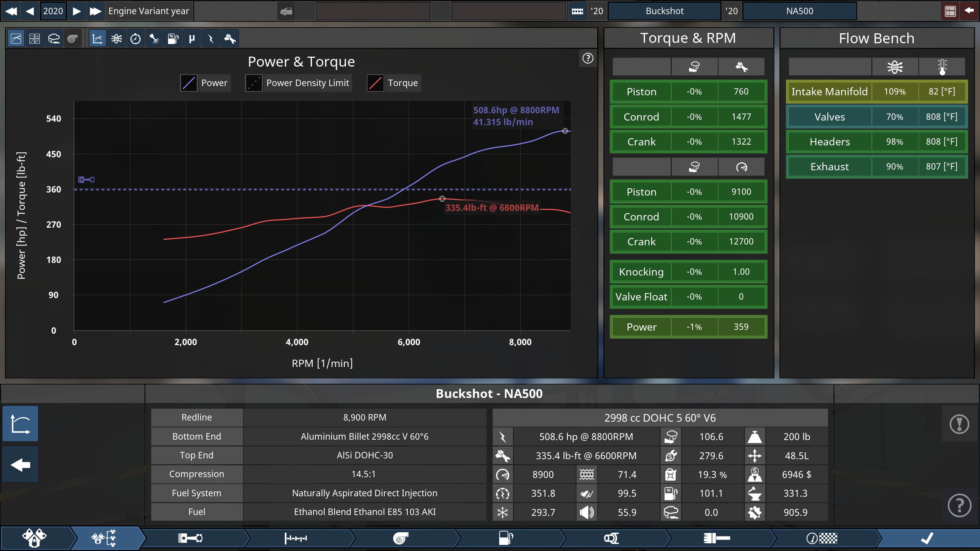Screen dimensions: 980x551
Task: Open the warnings exclamation icon
Action: (959, 424)
